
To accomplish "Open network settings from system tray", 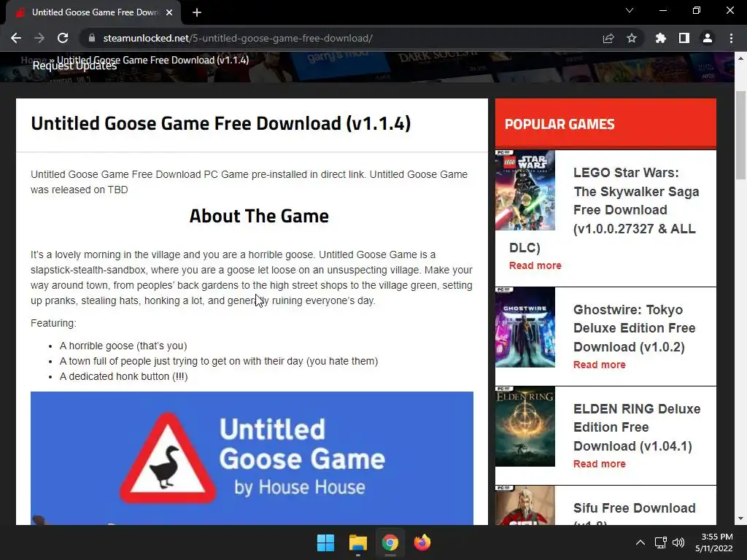I will click(x=661, y=542).
